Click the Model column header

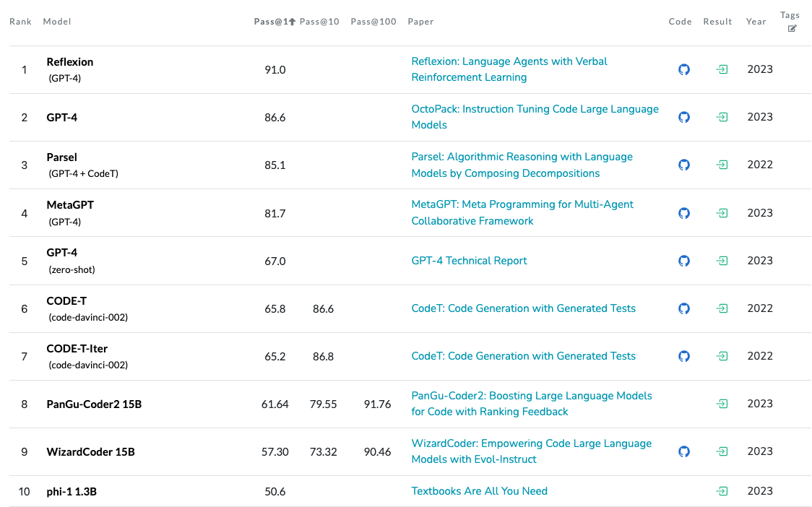57,21
